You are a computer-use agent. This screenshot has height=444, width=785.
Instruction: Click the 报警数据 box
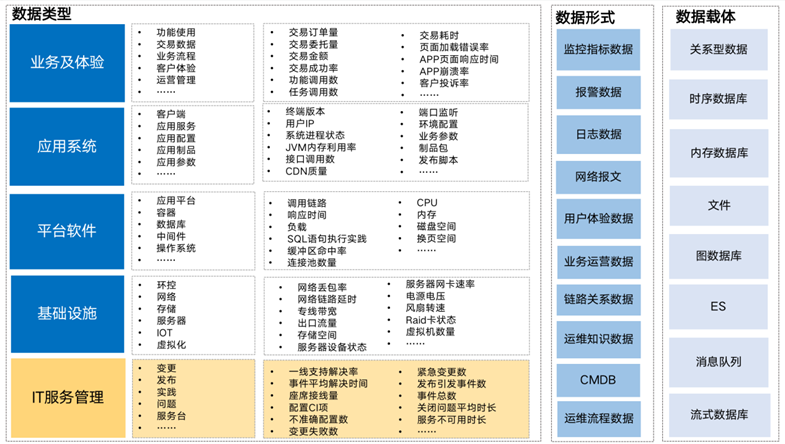coord(598,92)
